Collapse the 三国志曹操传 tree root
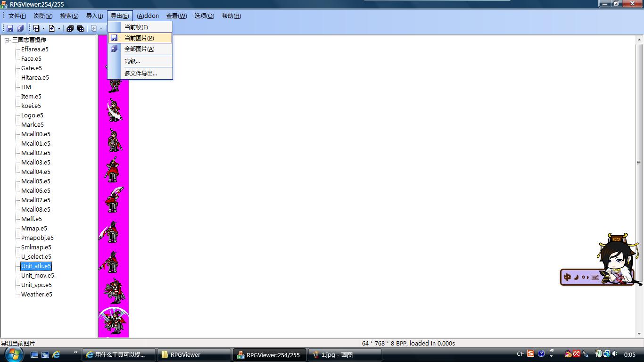Screen dimensions: 644x362 pyautogui.click(x=7, y=40)
